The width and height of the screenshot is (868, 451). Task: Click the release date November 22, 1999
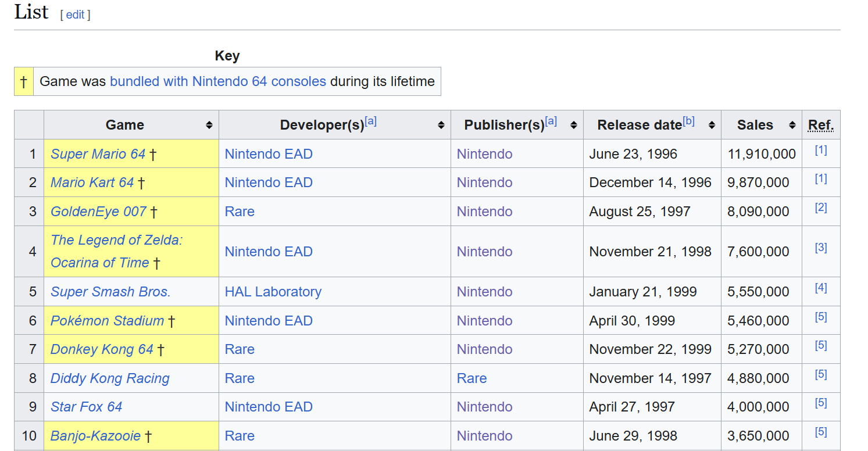pyautogui.click(x=651, y=349)
